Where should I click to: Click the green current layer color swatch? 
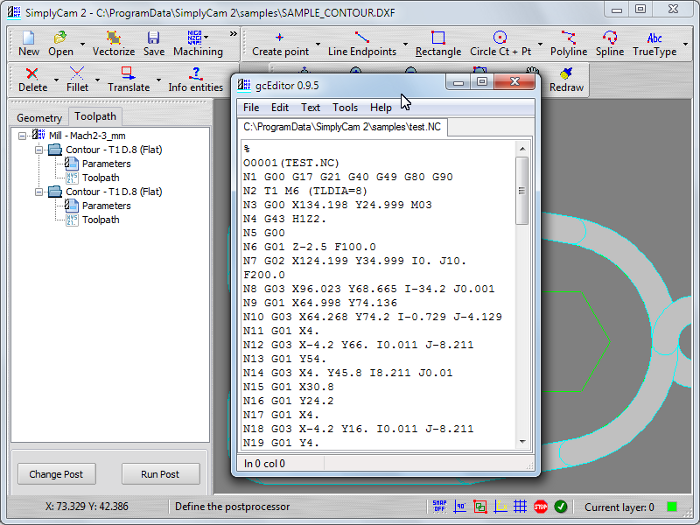(672, 507)
